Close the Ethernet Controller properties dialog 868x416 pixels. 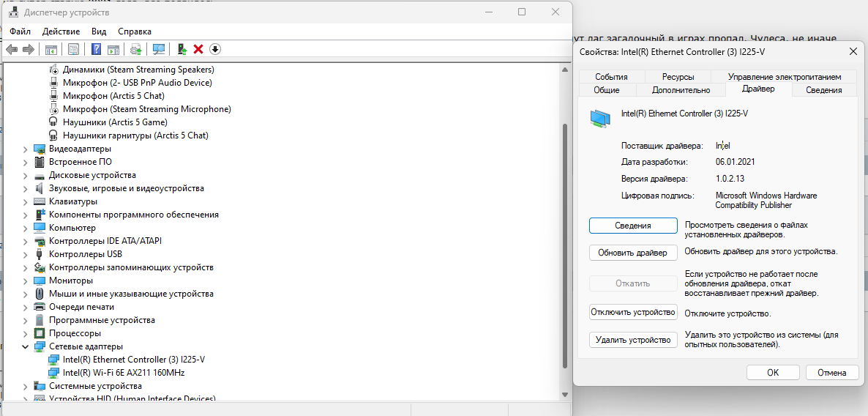(x=853, y=51)
